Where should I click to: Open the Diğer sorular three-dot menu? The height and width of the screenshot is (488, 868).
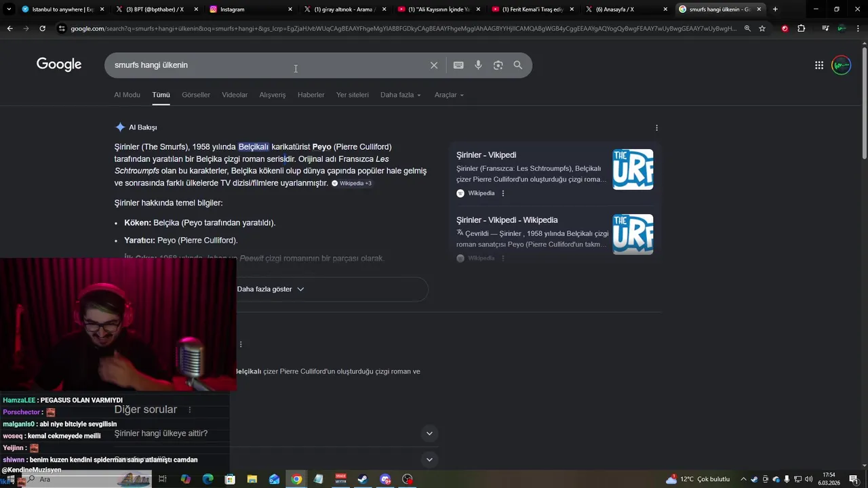tap(190, 410)
